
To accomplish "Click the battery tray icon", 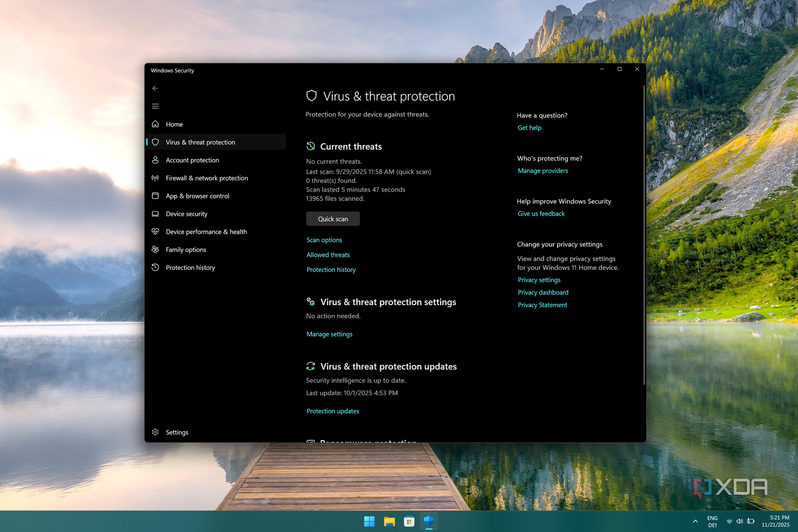I will pyautogui.click(x=751, y=521).
